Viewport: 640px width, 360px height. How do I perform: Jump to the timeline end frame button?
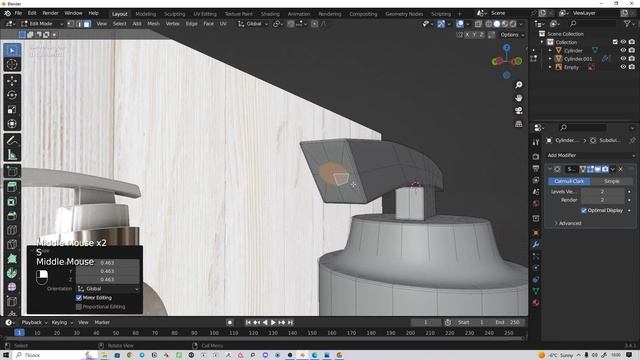(x=290, y=322)
